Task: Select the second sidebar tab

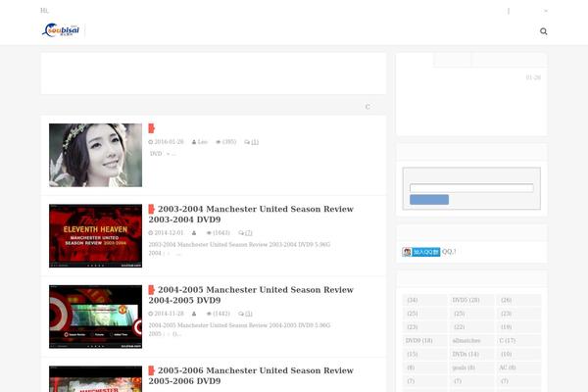Action: (x=452, y=60)
